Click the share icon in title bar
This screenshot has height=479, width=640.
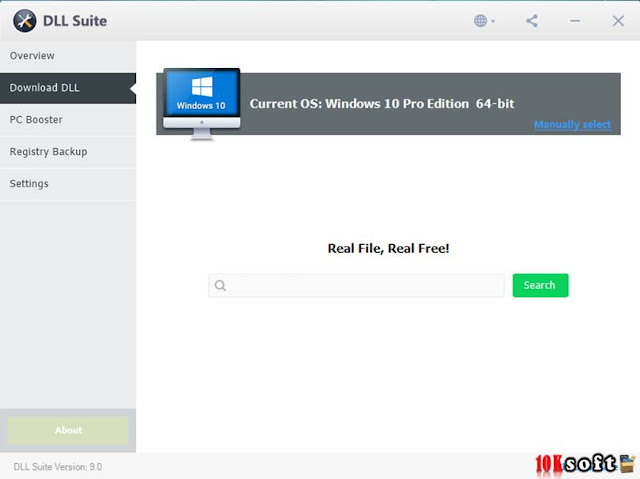(x=531, y=21)
